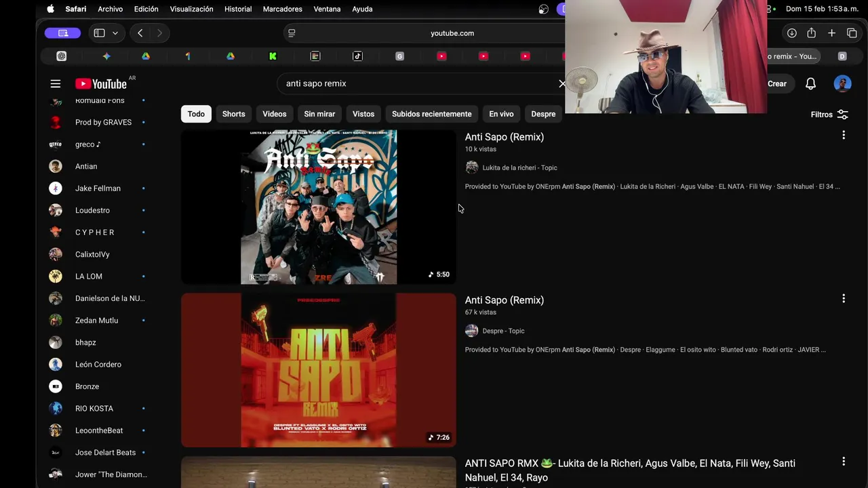The width and height of the screenshot is (868, 488).
Task: Open more options for the Despre Anti Sapo result
Action: pos(844,298)
